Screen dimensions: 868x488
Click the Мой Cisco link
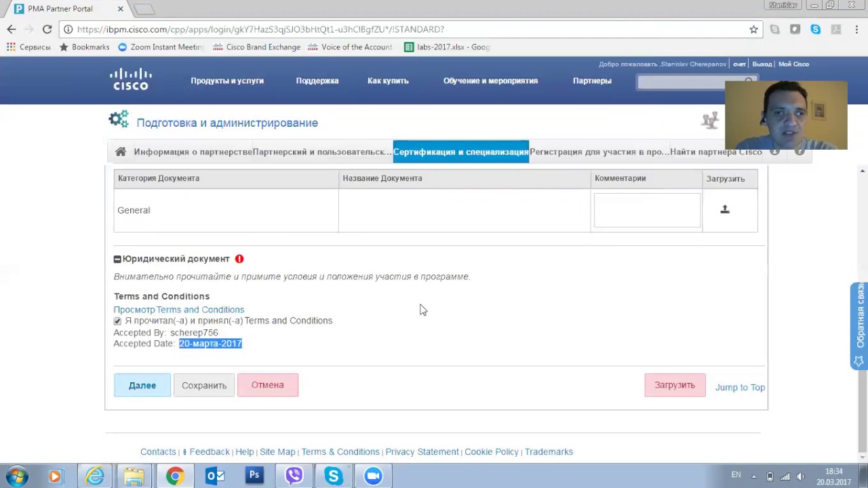[793, 64]
